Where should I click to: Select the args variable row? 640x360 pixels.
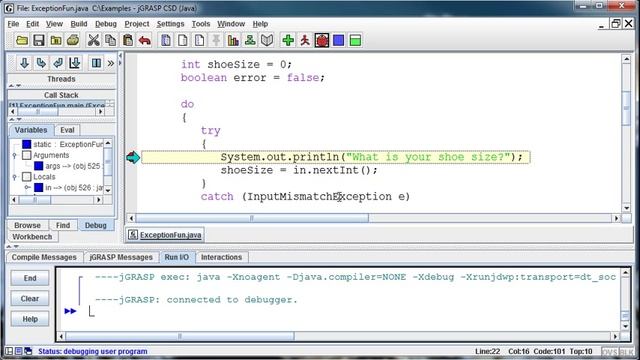coord(67,166)
